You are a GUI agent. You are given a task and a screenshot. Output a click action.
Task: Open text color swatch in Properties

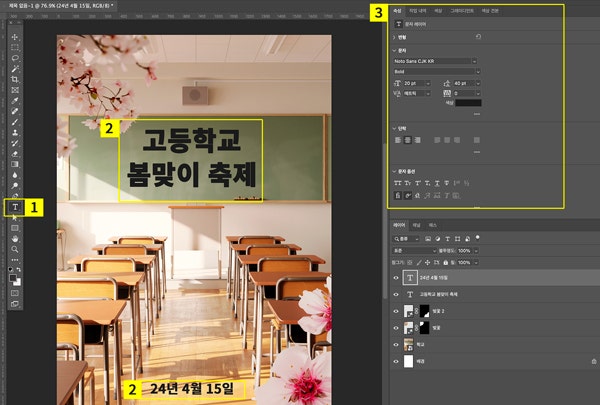pyautogui.click(x=468, y=103)
